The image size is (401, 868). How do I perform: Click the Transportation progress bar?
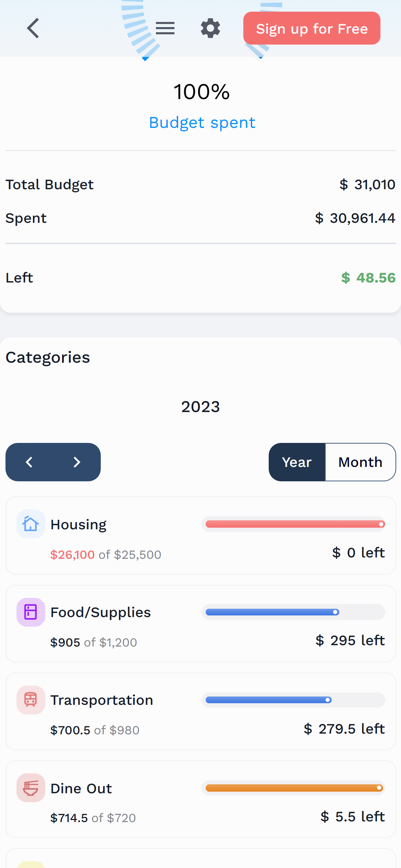(x=293, y=700)
